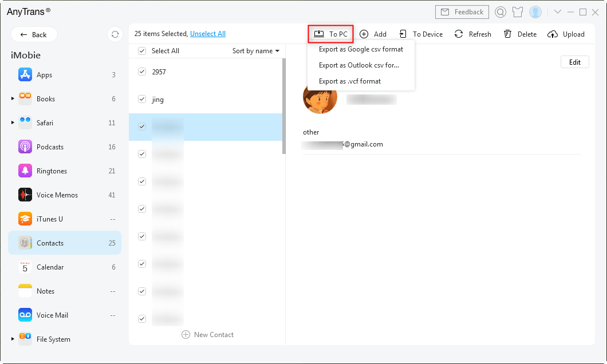
Task: Expand the Books tree item arrow
Action: [13, 99]
